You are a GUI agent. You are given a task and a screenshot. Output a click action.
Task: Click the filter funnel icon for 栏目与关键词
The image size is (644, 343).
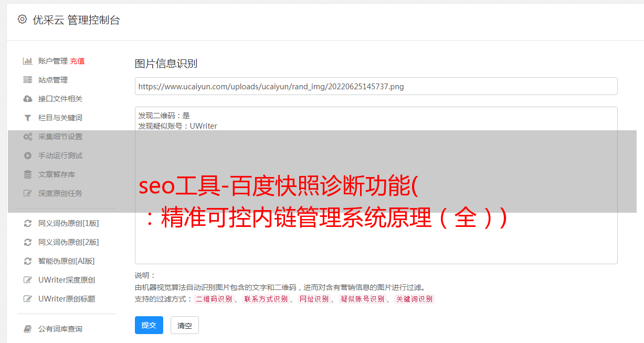(28, 118)
